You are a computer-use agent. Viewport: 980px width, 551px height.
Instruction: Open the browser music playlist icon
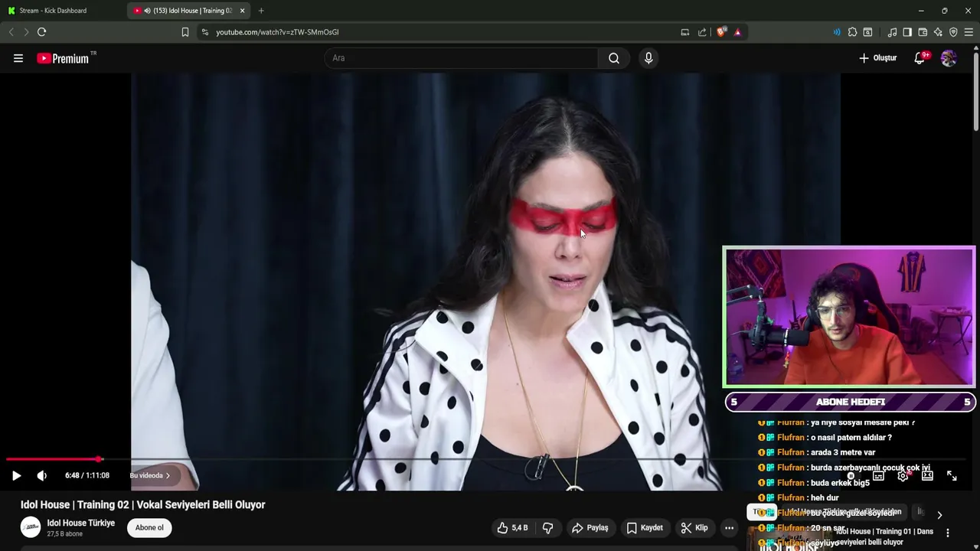pyautogui.click(x=892, y=32)
